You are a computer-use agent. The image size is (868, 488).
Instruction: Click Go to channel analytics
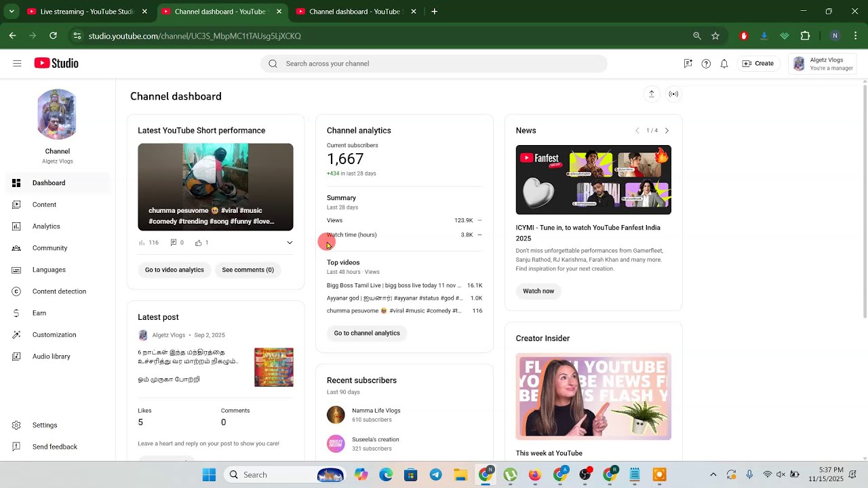(367, 333)
